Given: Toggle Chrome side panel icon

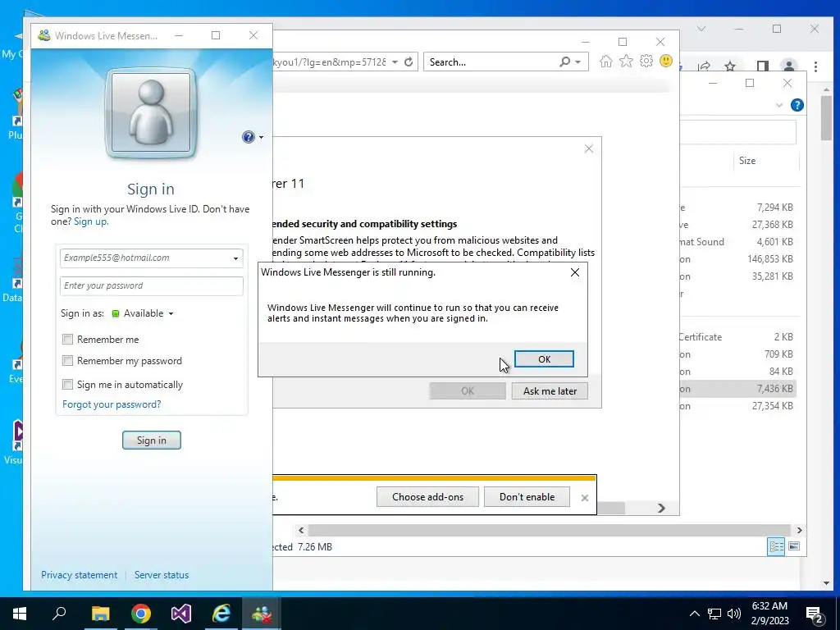Looking at the screenshot, I should tap(762, 66).
